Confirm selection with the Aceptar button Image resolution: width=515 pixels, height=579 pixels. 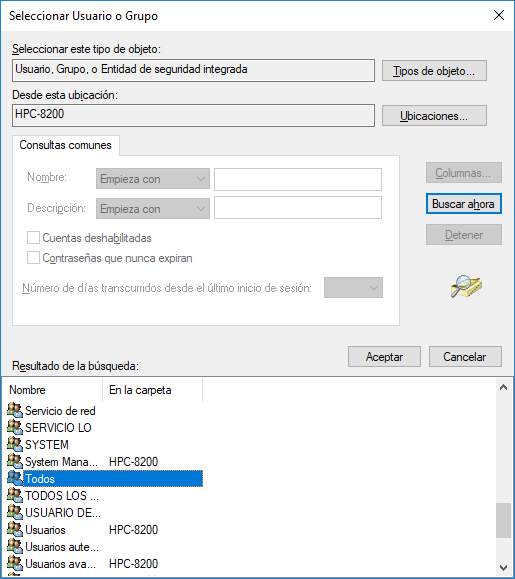[384, 356]
